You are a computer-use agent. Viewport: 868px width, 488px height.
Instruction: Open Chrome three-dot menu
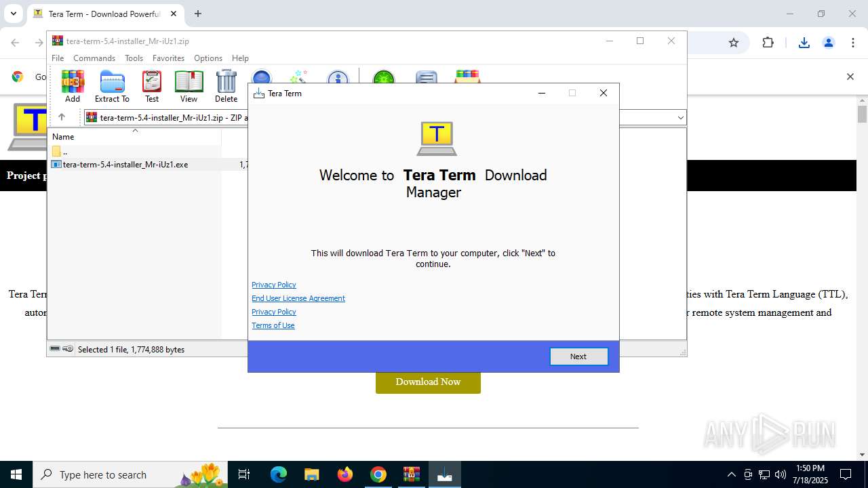[x=852, y=43]
